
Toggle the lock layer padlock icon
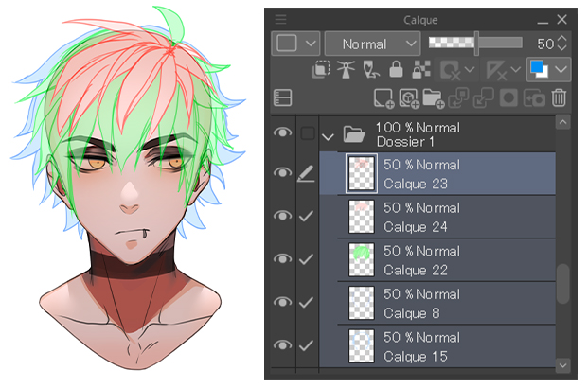(396, 70)
